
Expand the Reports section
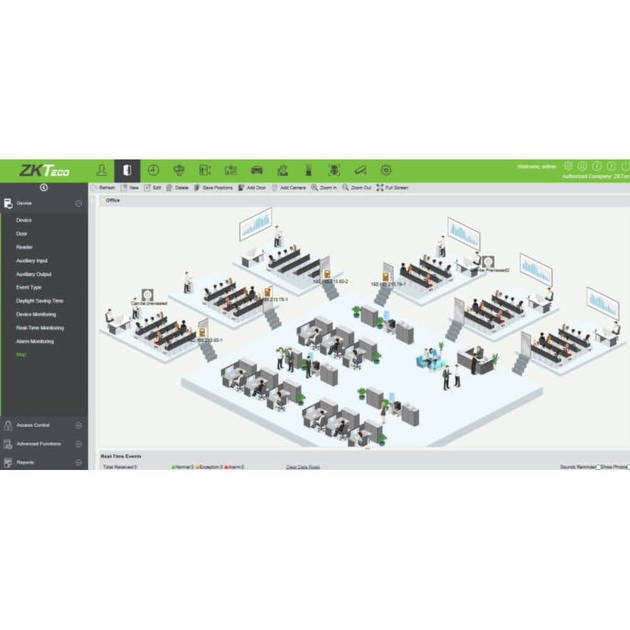click(x=78, y=462)
